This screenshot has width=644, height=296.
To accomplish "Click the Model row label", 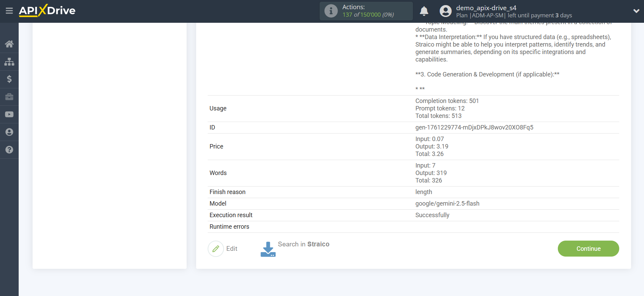I will [x=218, y=204].
